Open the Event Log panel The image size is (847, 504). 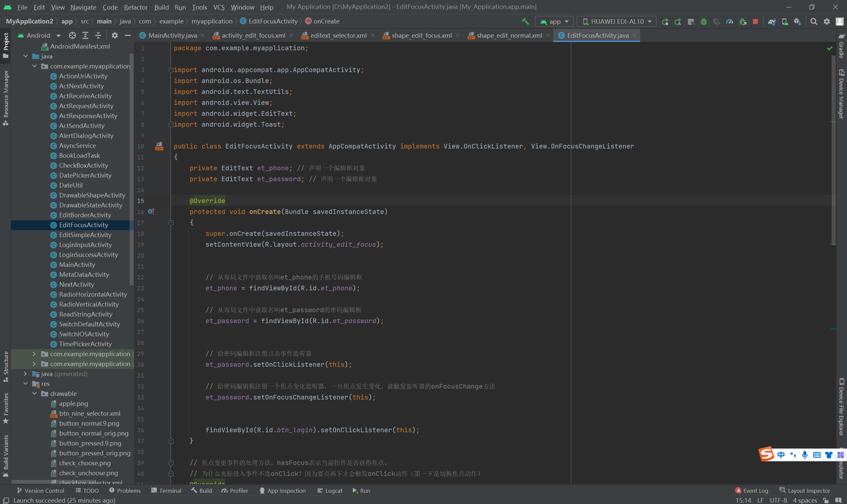(x=751, y=490)
